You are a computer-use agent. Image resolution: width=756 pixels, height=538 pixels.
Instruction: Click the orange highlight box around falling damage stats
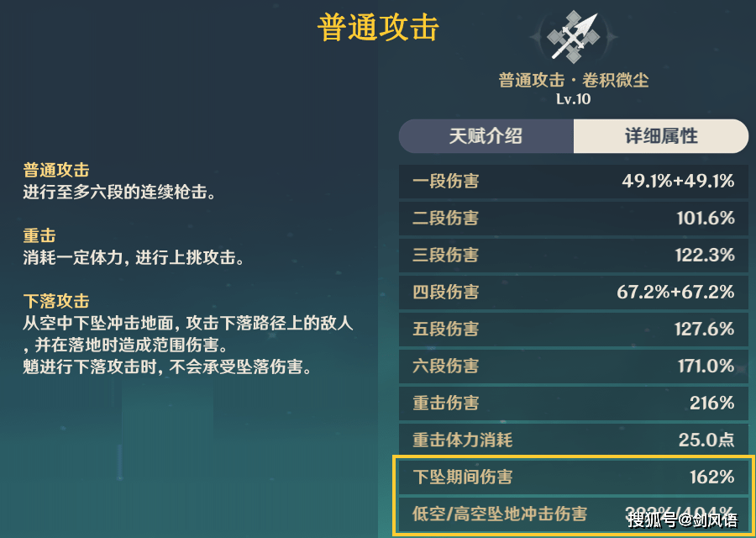[x=573, y=496]
